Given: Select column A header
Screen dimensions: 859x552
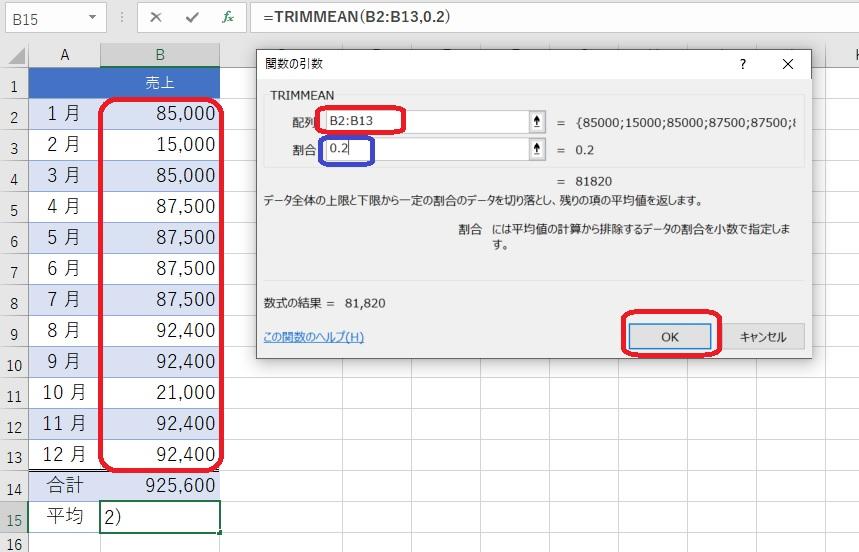Looking at the screenshot, I should [x=65, y=55].
